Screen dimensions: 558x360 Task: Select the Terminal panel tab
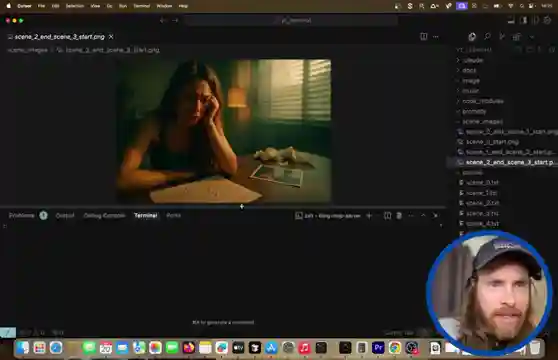146,215
